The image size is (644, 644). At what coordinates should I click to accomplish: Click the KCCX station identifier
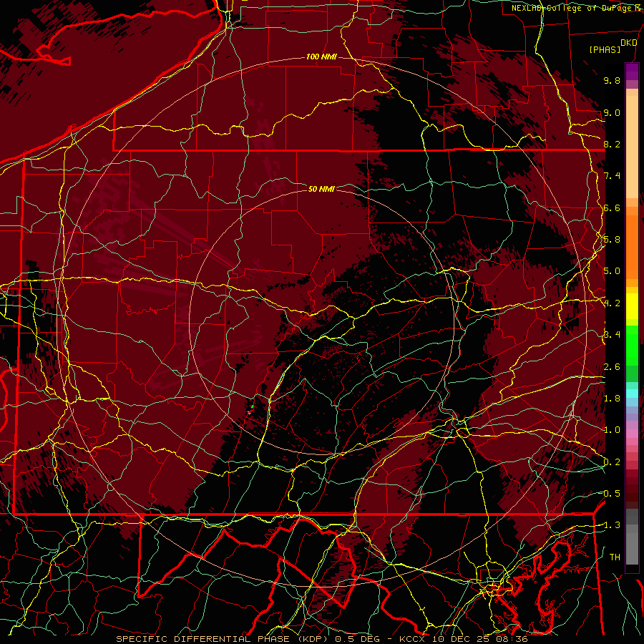[412, 639]
